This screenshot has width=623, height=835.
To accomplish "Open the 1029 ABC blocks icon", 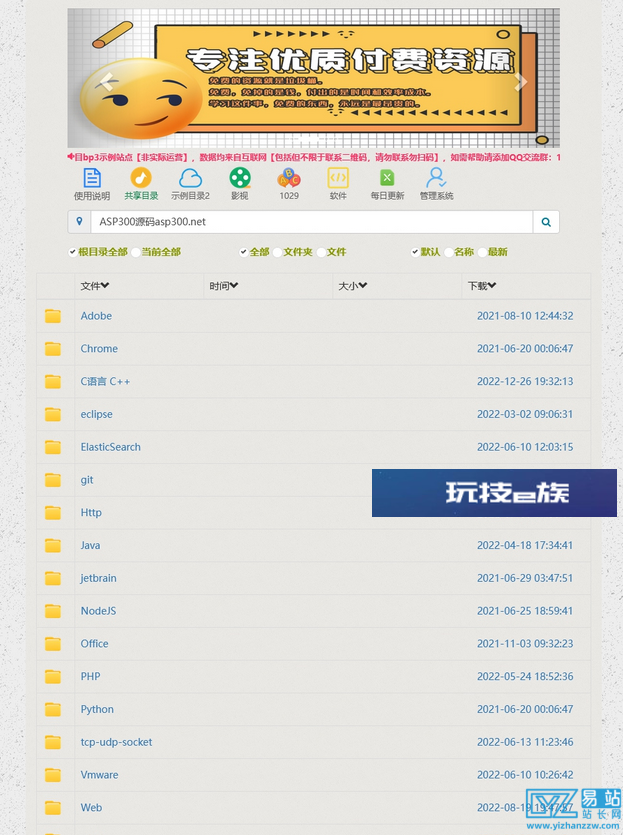I will pos(289,178).
